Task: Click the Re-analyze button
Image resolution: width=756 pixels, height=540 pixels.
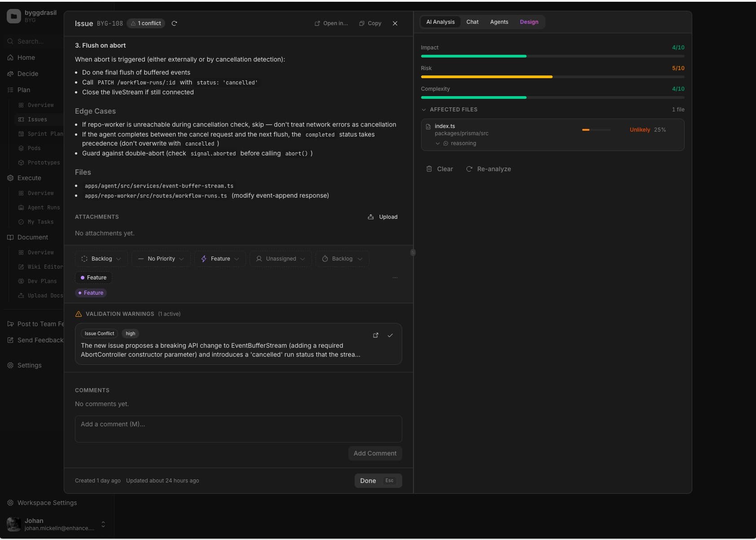Action: pos(489,169)
